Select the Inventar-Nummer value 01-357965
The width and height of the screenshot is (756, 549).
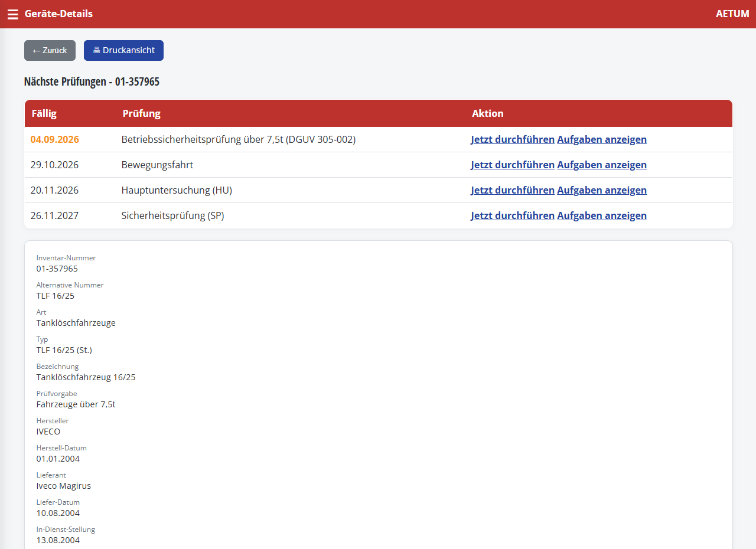(57, 269)
